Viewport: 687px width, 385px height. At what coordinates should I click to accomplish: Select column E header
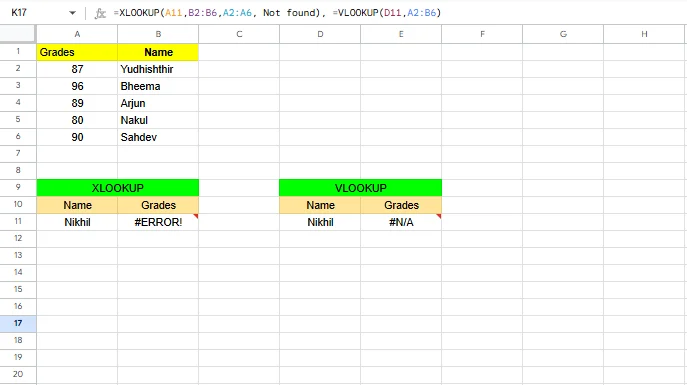click(401, 34)
